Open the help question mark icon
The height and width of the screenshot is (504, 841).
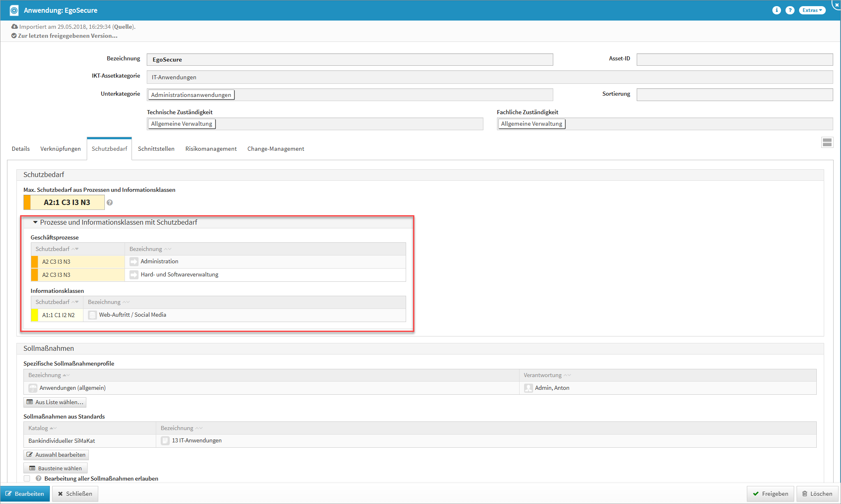pyautogui.click(x=790, y=10)
